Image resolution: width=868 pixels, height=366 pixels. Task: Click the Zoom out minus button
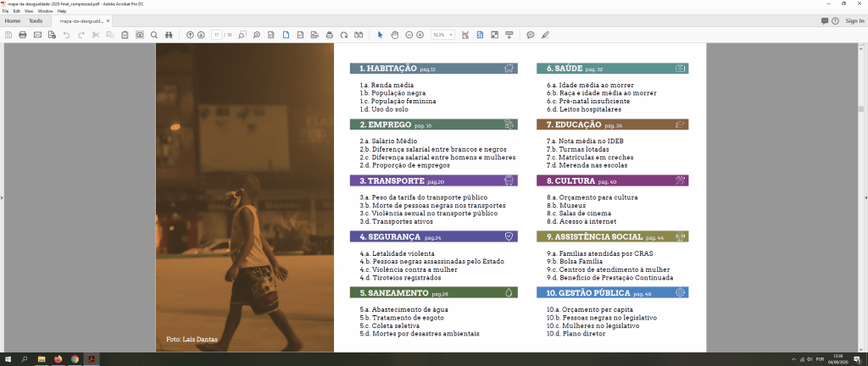409,35
